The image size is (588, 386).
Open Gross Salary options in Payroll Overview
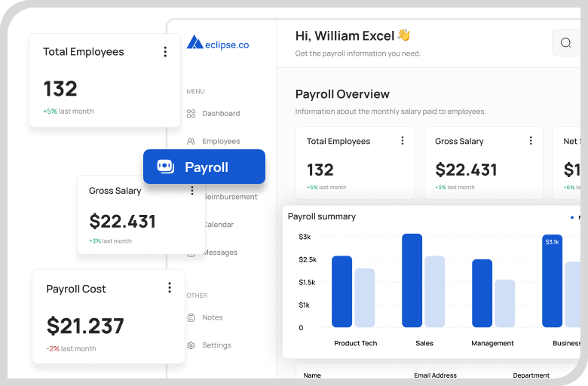(531, 141)
